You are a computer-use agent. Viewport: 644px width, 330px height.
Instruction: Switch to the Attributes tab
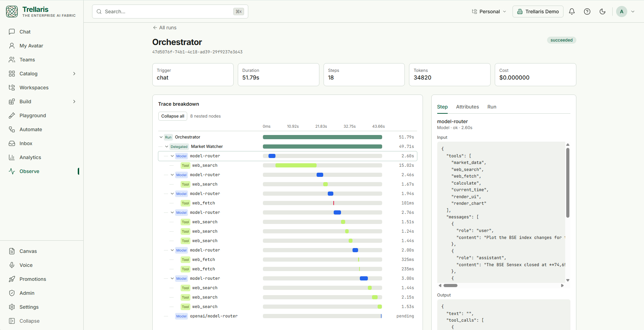pos(467,107)
